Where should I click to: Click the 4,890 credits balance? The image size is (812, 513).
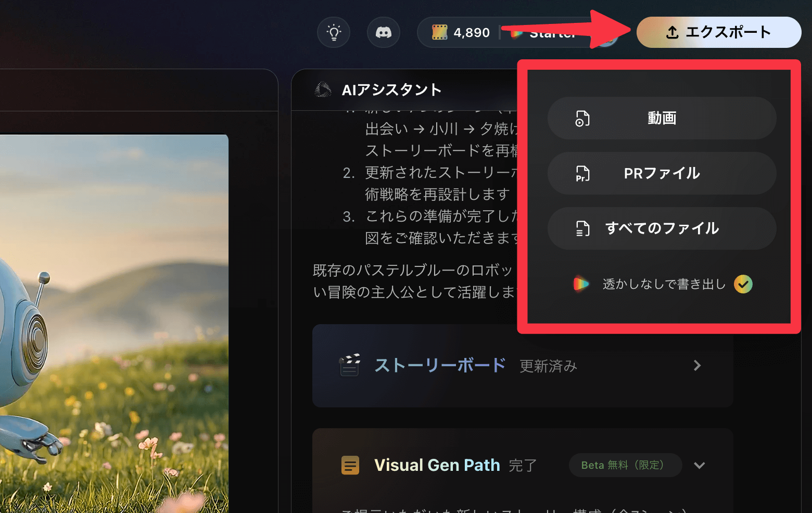(x=472, y=33)
